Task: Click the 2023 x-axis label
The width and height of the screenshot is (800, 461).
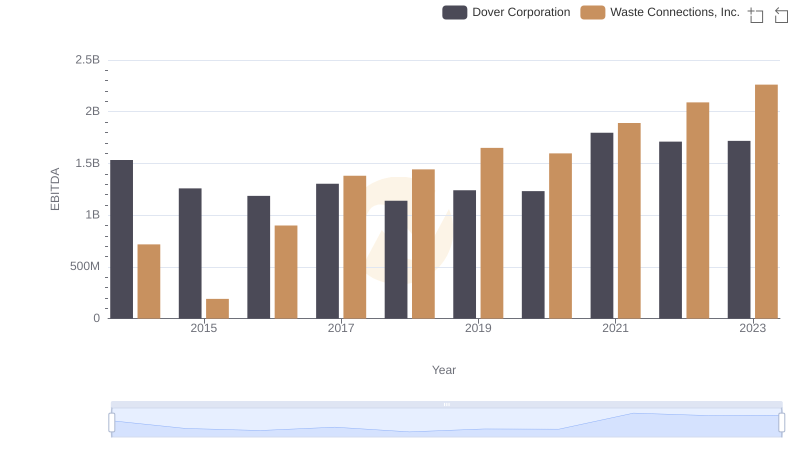Action: click(x=753, y=328)
